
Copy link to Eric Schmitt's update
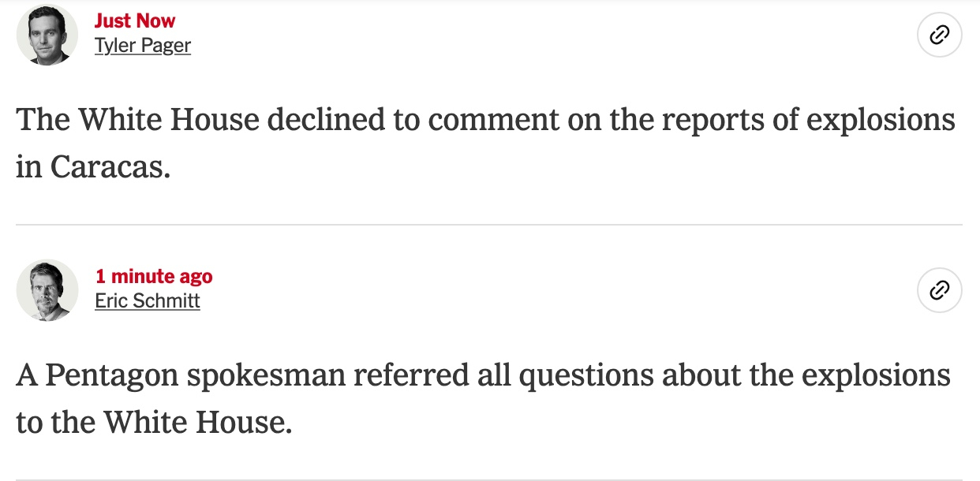(939, 291)
